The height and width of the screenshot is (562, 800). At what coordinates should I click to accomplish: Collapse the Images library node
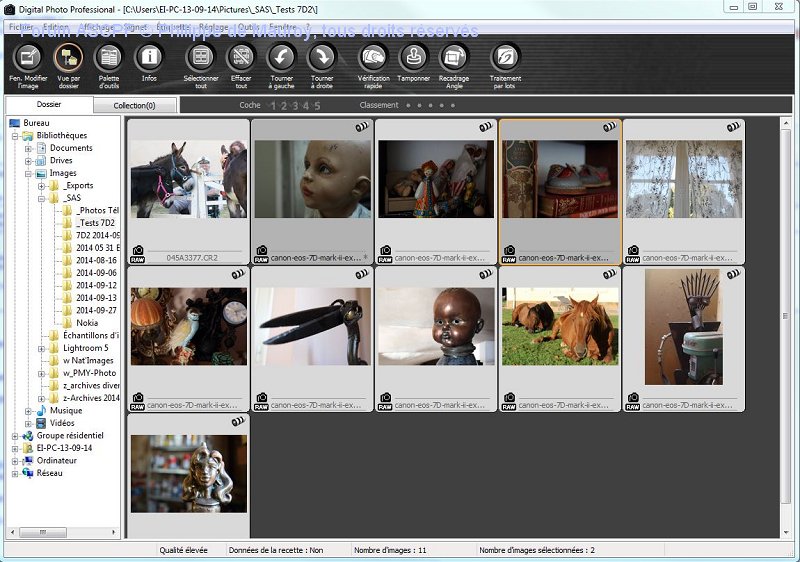tap(29, 173)
